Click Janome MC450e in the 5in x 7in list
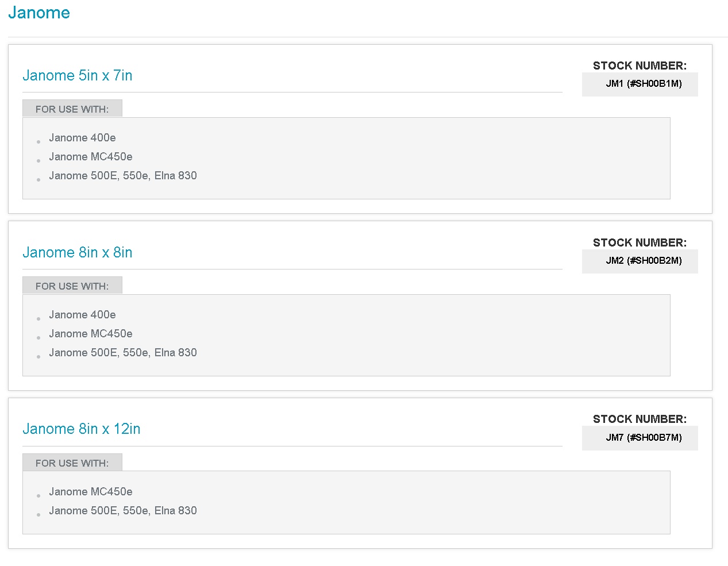The image size is (728, 566). pyautogui.click(x=91, y=157)
